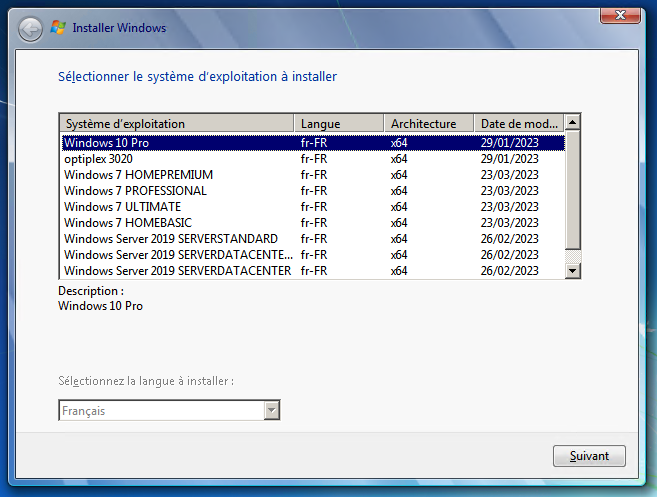Click the Architecture column header

pos(428,123)
